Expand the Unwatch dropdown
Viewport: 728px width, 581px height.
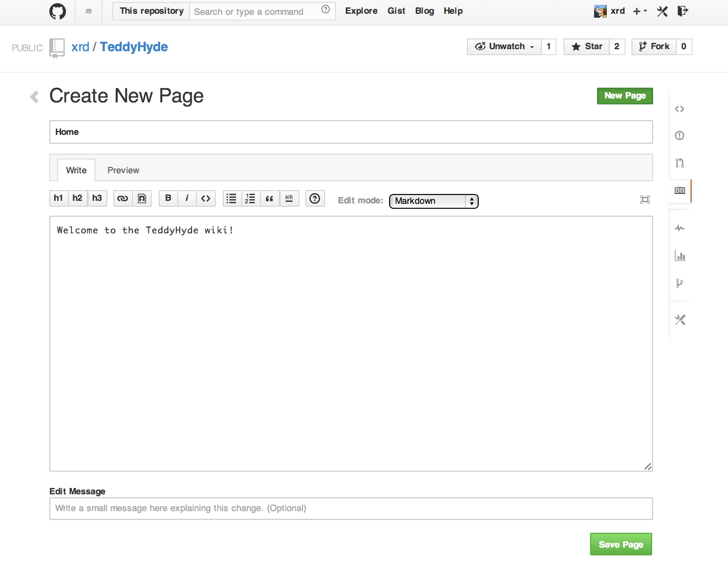(504, 47)
